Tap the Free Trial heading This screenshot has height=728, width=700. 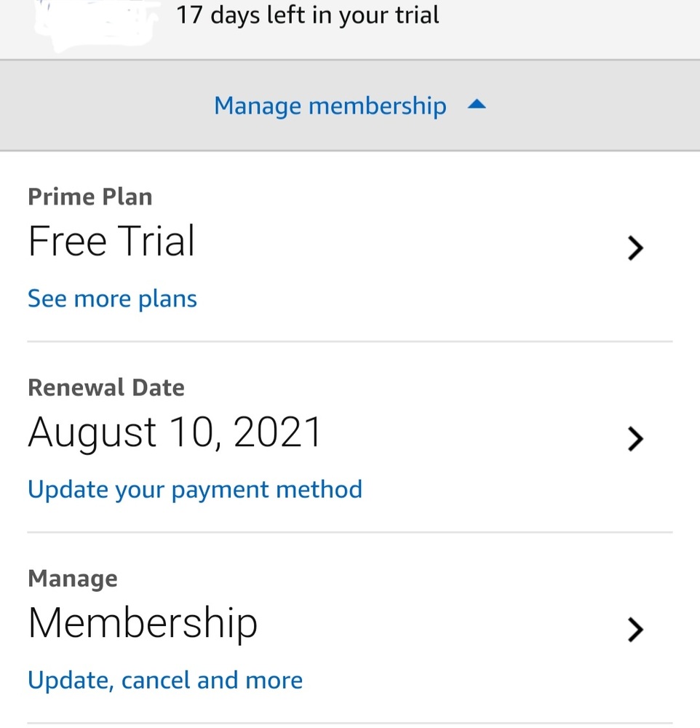tap(111, 242)
